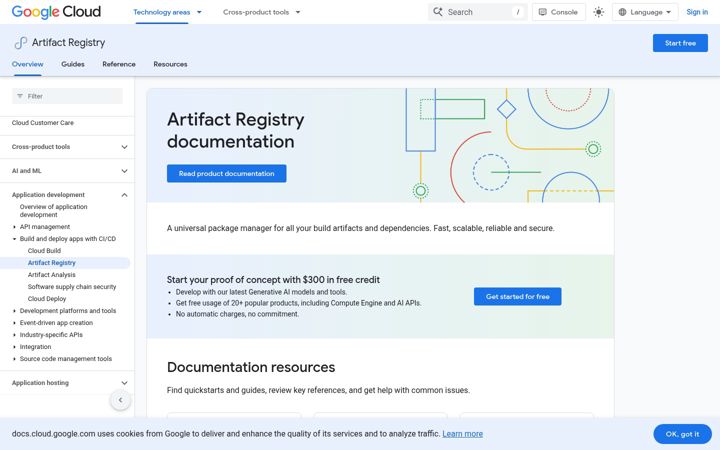
Task: Open the Cross-product tools top menu
Action: pos(261,12)
